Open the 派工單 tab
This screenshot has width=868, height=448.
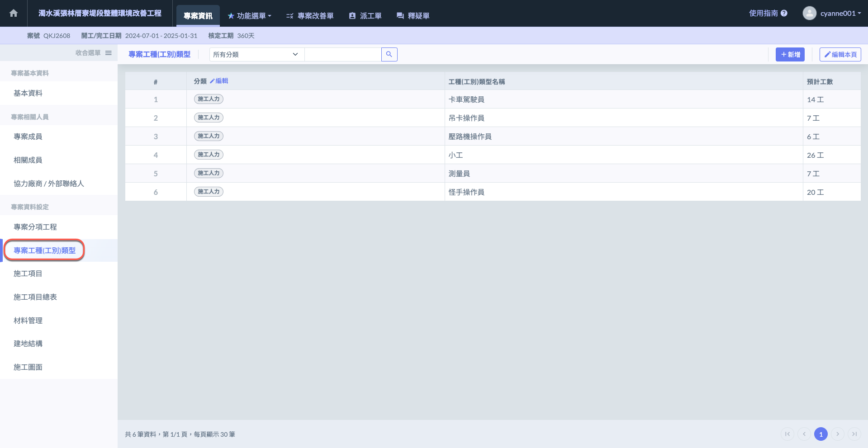(365, 16)
